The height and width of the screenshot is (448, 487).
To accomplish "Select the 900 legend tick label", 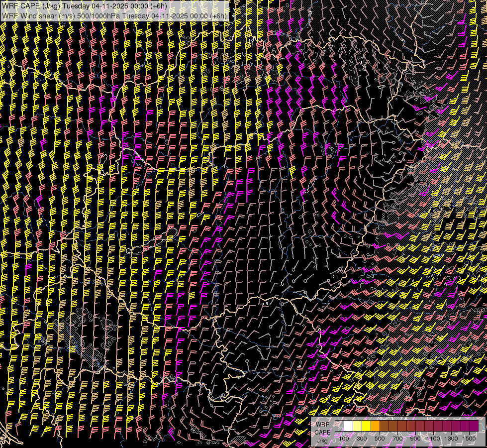I will click(415, 438).
